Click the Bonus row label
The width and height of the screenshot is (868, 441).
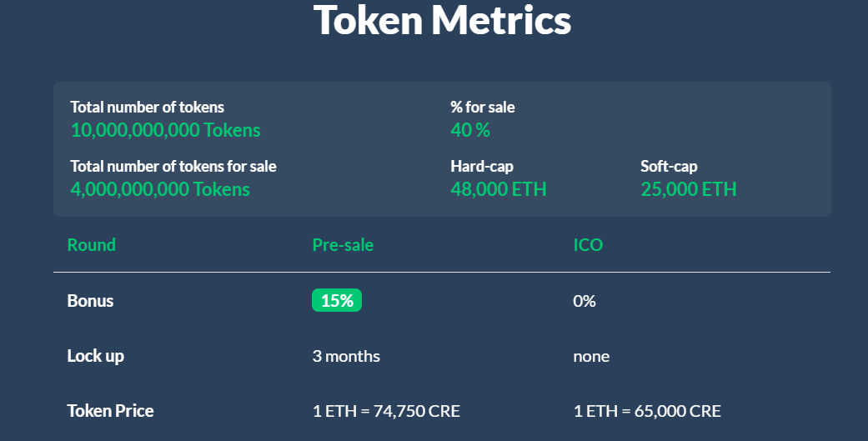(90, 300)
